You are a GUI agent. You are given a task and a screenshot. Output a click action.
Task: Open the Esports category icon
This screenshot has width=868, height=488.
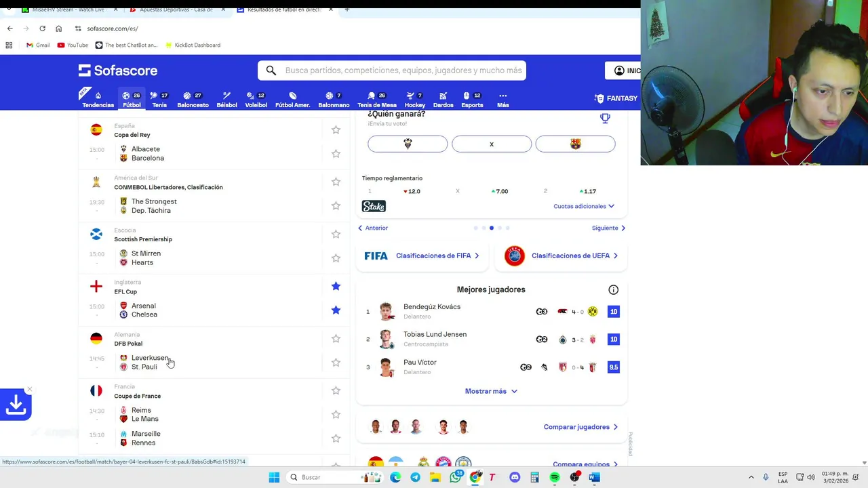pos(472,100)
